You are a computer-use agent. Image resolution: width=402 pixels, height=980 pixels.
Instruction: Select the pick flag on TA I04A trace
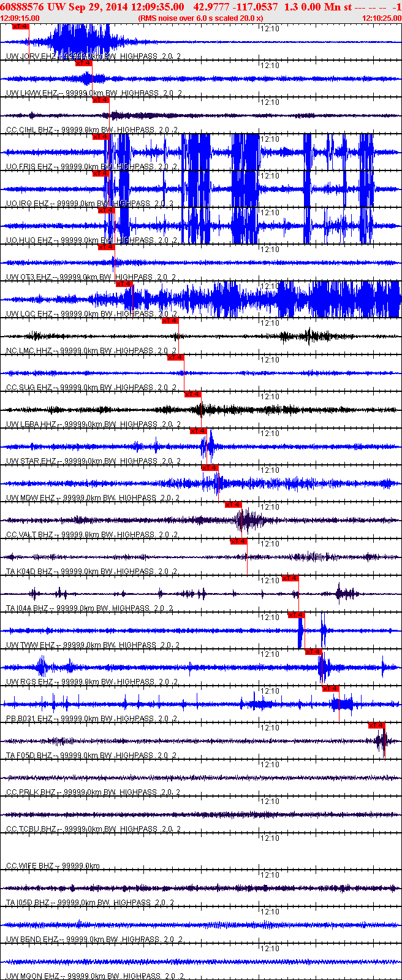pos(290,578)
